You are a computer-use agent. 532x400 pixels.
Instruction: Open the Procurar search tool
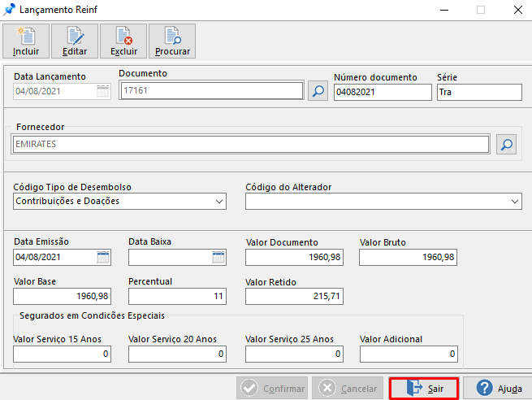(x=172, y=41)
